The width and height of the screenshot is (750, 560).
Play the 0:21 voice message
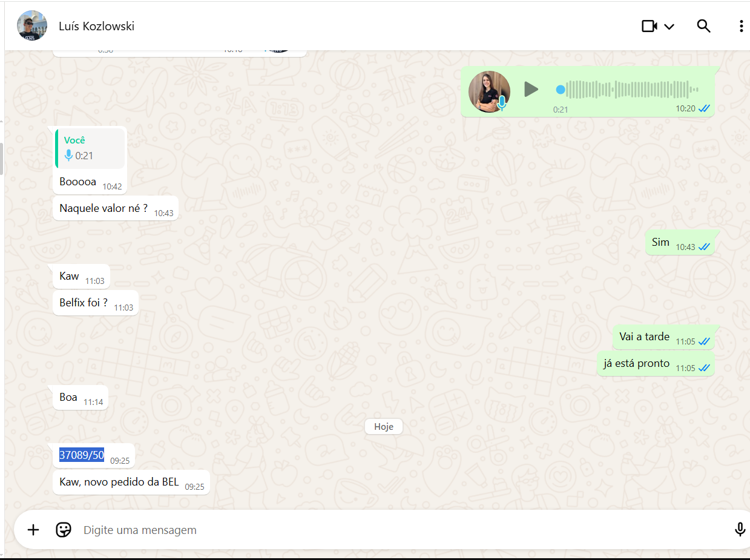[x=531, y=90]
